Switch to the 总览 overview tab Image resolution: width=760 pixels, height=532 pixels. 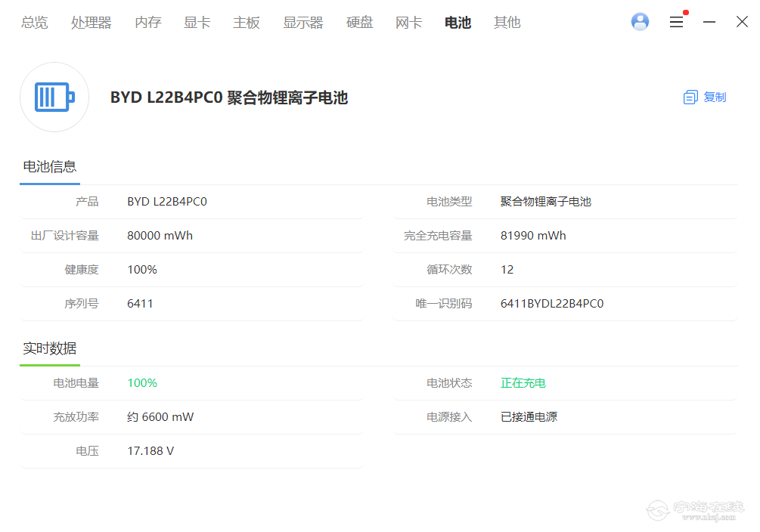click(x=35, y=22)
